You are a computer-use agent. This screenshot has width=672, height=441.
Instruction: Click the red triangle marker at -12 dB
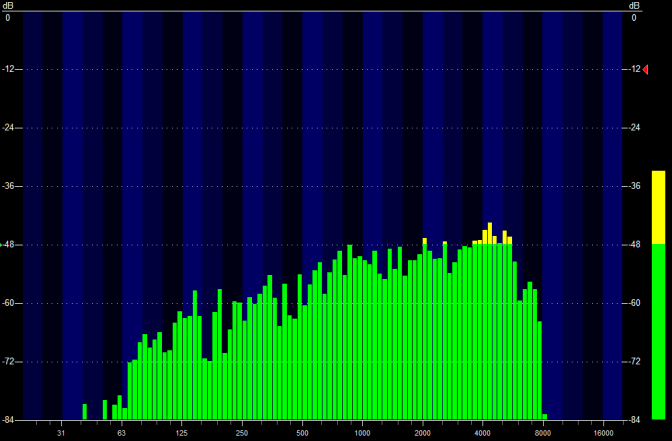(x=645, y=69)
